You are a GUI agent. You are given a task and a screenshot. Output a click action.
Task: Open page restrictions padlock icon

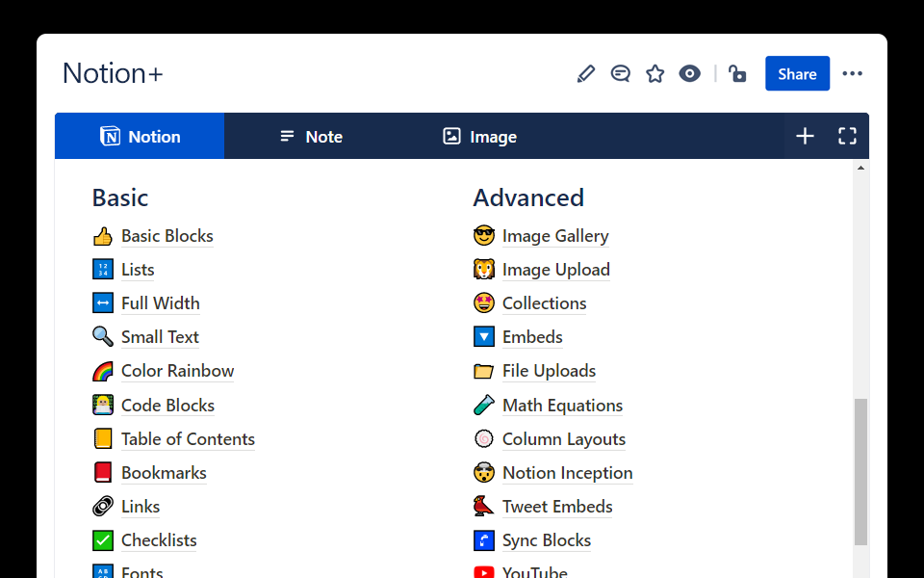point(736,74)
